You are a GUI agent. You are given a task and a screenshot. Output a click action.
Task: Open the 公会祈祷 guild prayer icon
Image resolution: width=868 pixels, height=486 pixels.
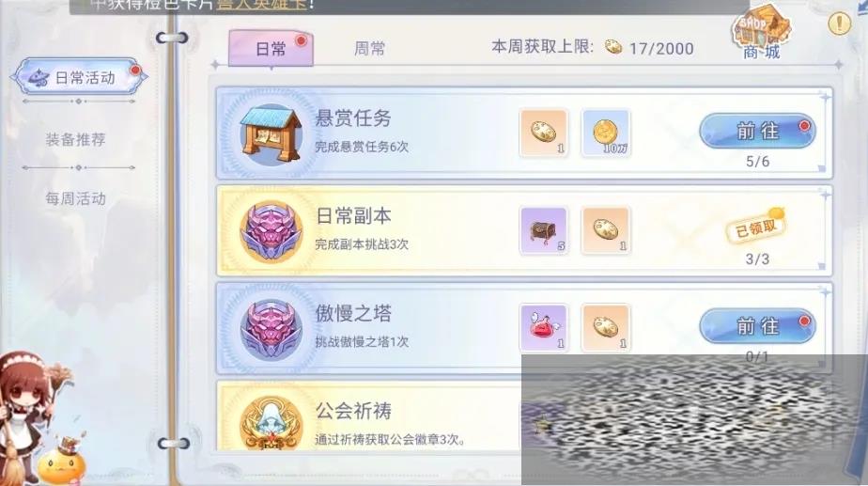(271, 423)
